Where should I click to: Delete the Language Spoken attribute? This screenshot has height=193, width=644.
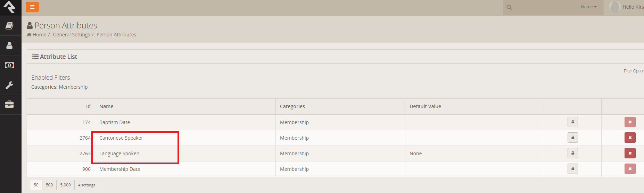point(630,153)
